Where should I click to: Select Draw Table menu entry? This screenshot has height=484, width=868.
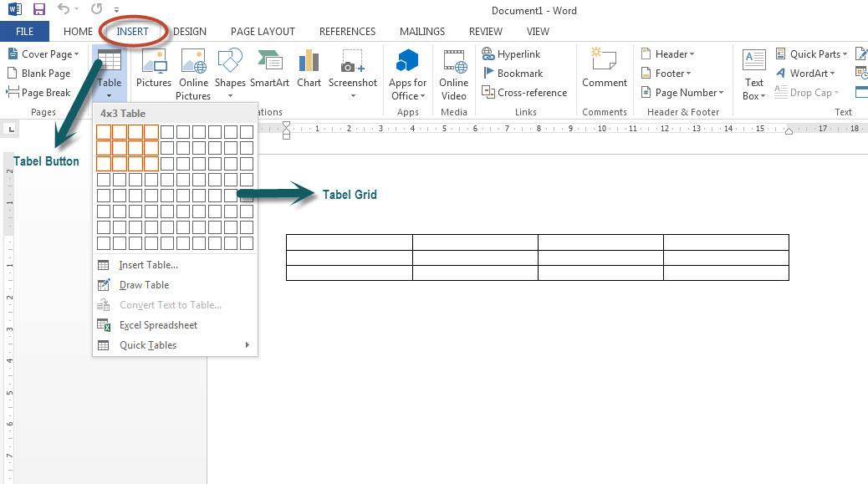click(x=144, y=285)
